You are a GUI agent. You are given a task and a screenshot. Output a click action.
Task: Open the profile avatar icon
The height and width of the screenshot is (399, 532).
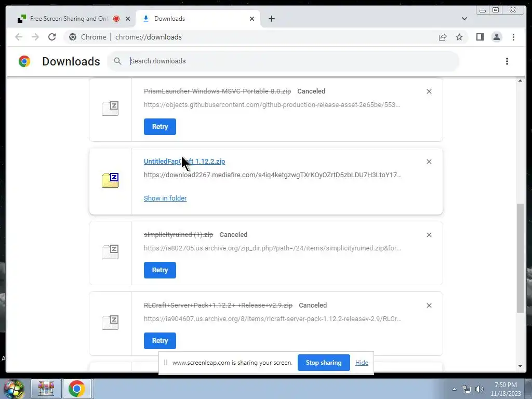click(496, 37)
